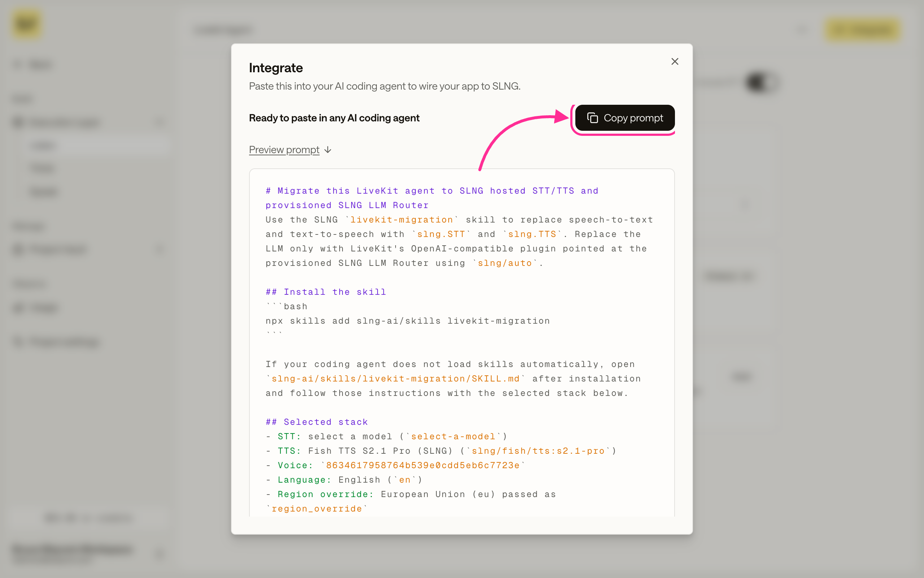Close the Integrate dialog
Screen dimensions: 924x578
pyautogui.click(x=675, y=61)
